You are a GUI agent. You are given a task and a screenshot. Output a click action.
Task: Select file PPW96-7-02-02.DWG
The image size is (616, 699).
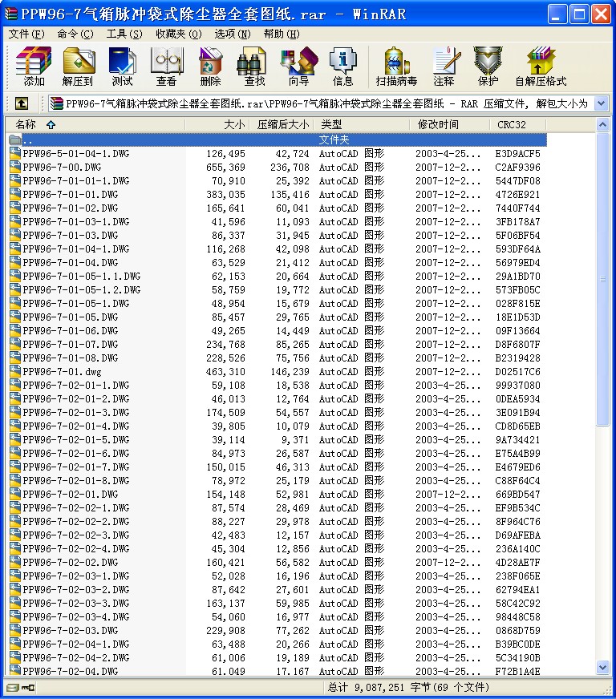[x=71, y=562]
